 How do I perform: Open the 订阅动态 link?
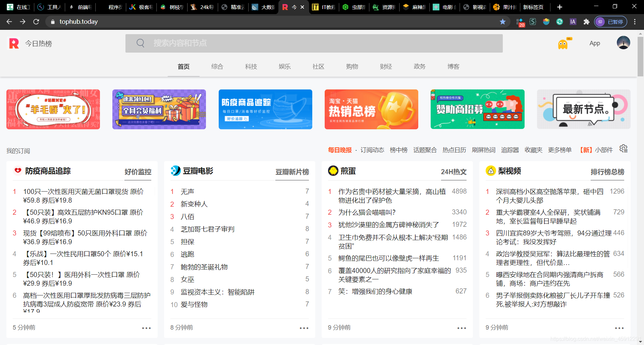pos(372,150)
